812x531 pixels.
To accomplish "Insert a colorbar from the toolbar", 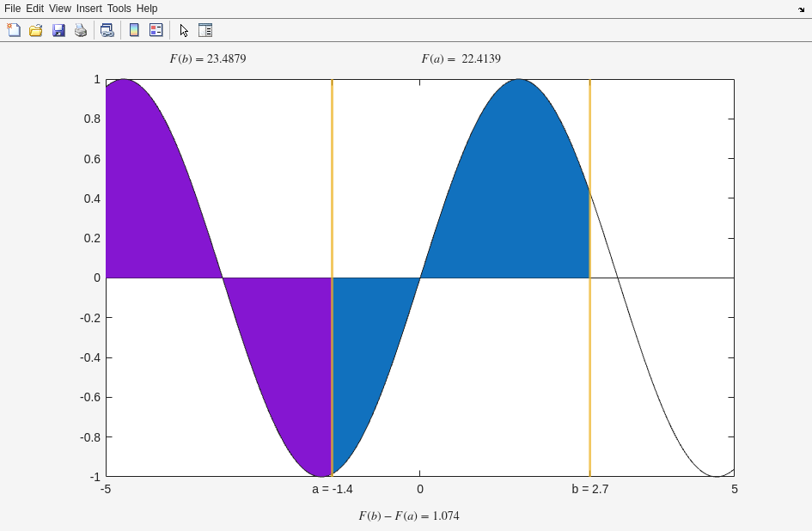I will (x=134, y=30).
